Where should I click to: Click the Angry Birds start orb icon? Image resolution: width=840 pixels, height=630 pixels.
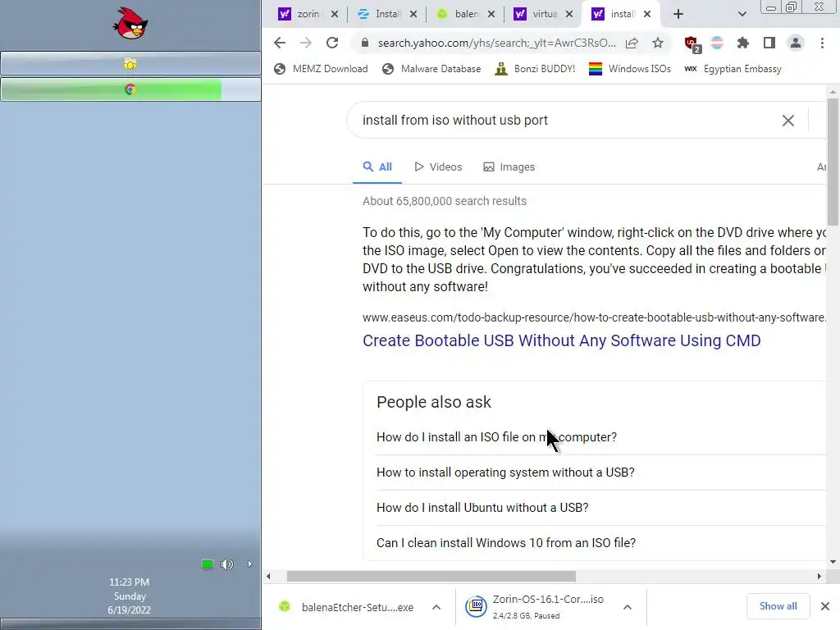coord(130,23)
